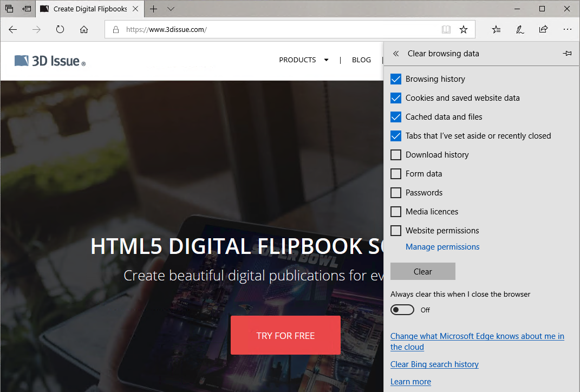Enable the Passwords checkbox
The image size is (580, 392).
(396, 193)
